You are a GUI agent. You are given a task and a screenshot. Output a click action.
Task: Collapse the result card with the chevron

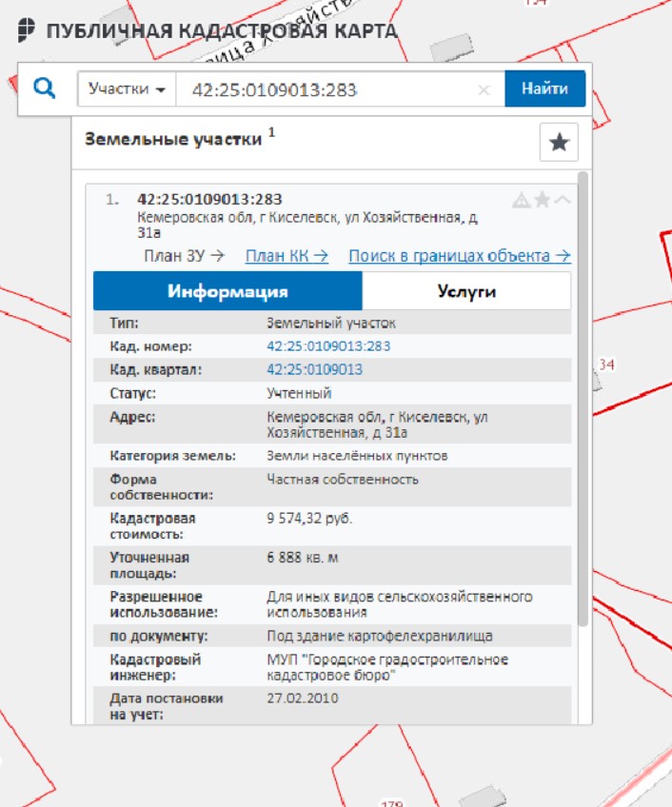[x=563, y=199]
